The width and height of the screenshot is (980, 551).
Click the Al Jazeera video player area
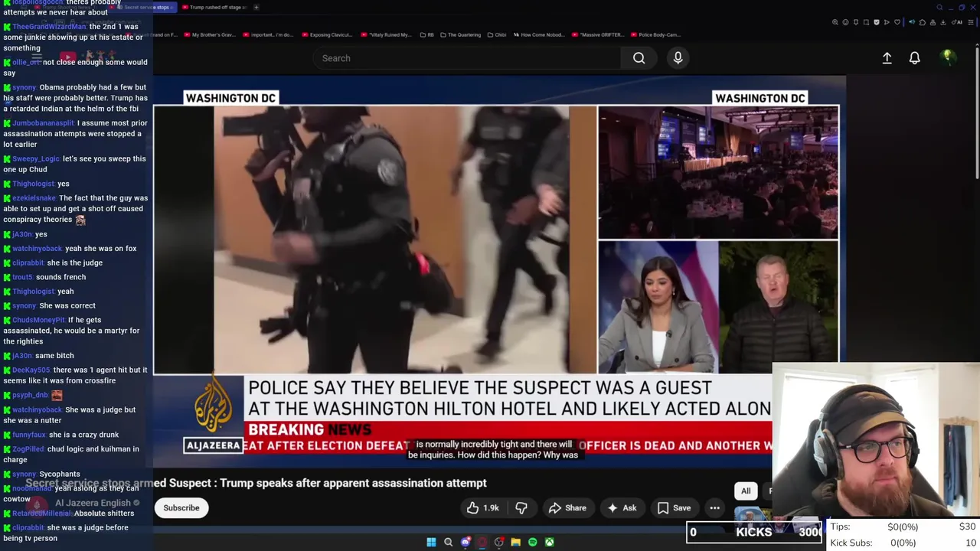pos(499,272)
